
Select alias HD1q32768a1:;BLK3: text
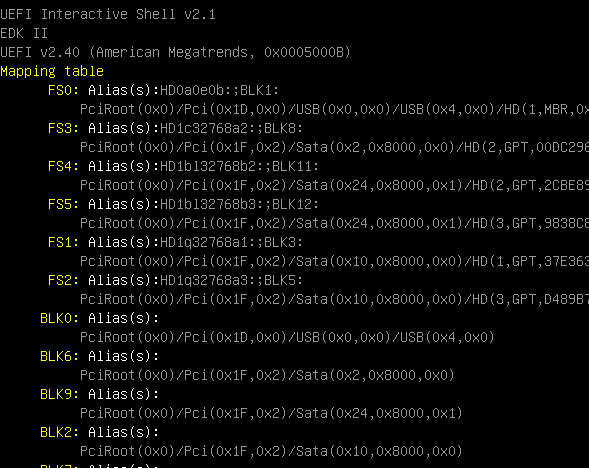click(231, 243)
